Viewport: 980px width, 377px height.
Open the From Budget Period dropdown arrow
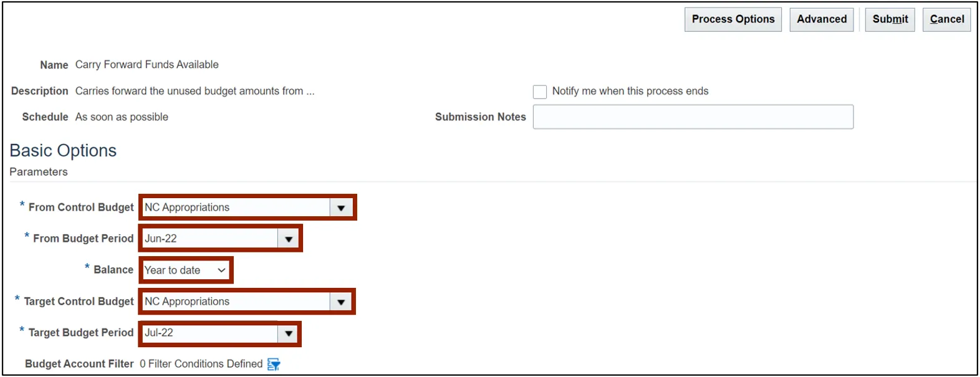coord(289,239)
